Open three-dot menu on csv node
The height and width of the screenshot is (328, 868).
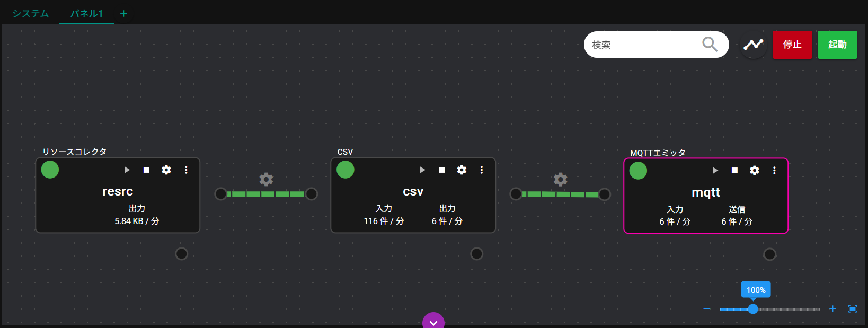[481, 170]
